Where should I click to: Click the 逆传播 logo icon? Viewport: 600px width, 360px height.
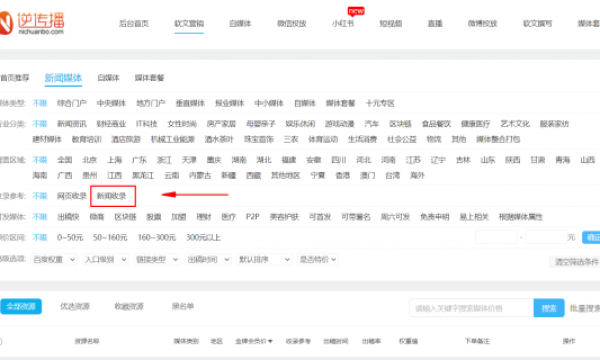point(6,23)
